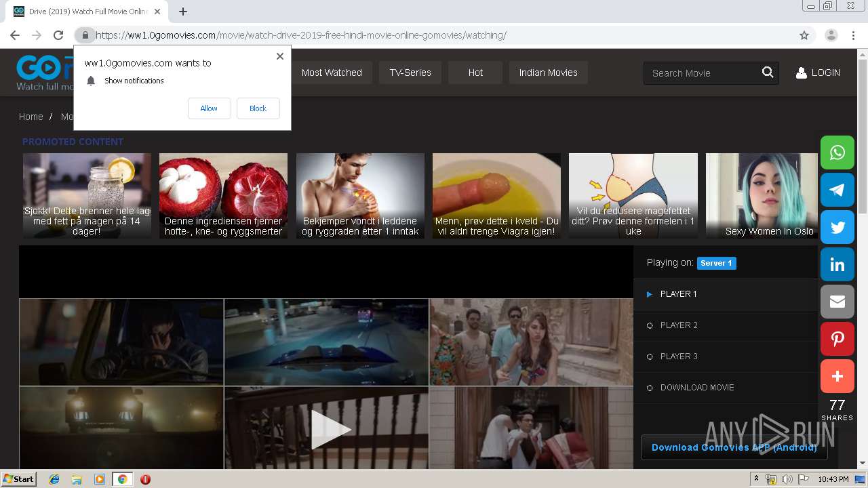Allow notifications from ww1.0gomovies.com

tap(209, 108)
